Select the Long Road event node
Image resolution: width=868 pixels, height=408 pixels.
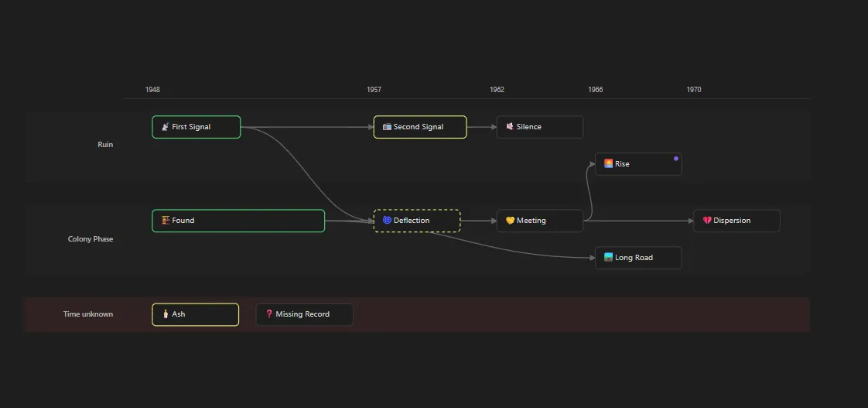click(x=638, y=258)
